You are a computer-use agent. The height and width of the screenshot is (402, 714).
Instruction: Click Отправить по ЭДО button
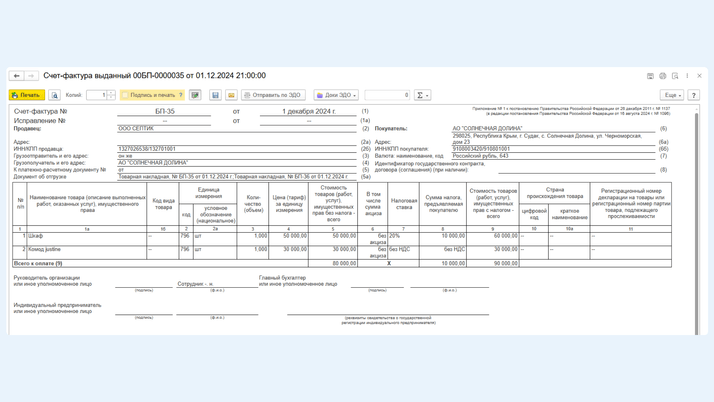[273, 95]
